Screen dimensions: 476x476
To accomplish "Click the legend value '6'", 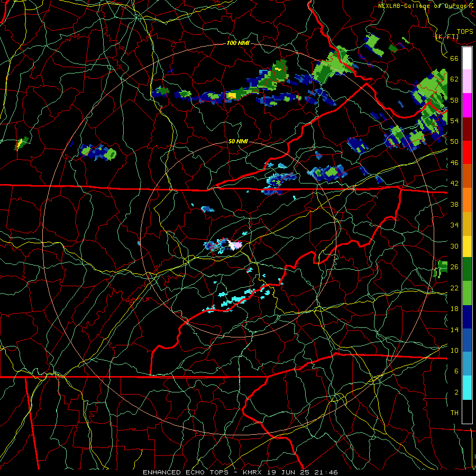I will click(x=456, y=371).
